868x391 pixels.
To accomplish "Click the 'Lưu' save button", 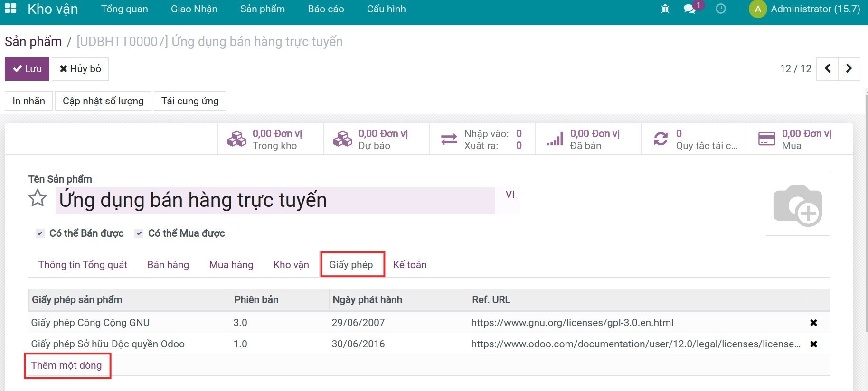I will (x=27, y=69).
